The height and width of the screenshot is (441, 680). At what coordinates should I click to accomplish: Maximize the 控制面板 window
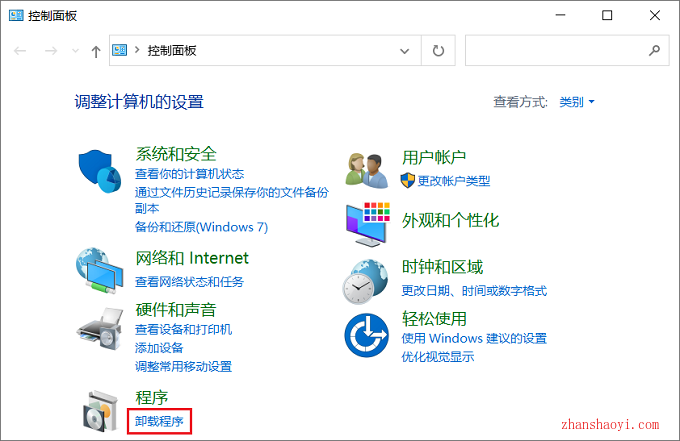click(607, 16)
